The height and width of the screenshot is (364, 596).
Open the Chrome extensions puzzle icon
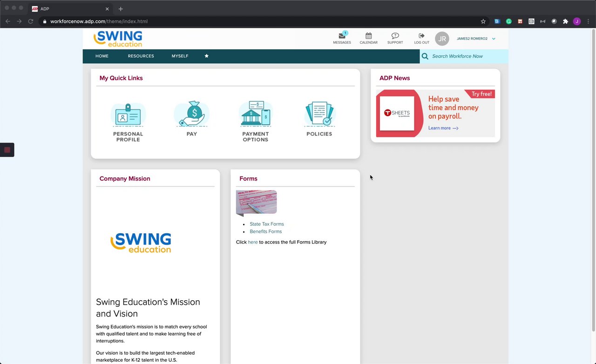(565, 21)
